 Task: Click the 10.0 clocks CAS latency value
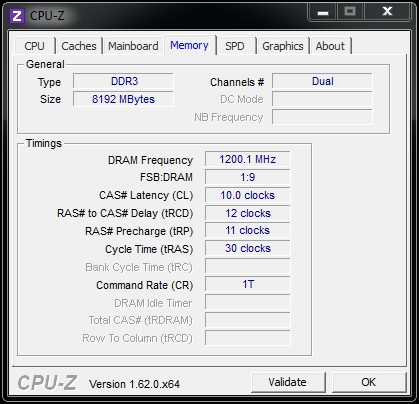click(248, 195)
